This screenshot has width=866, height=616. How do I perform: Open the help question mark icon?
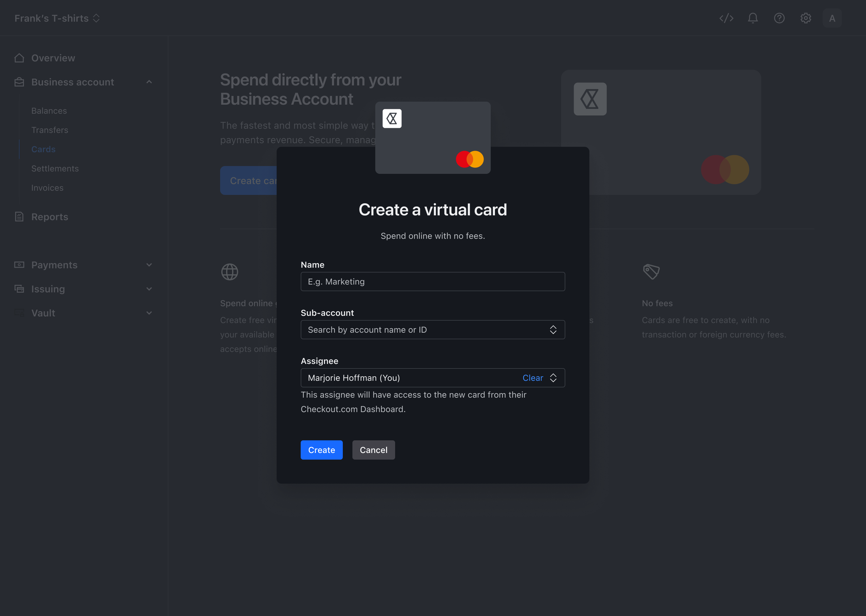(x=779, y=18)
